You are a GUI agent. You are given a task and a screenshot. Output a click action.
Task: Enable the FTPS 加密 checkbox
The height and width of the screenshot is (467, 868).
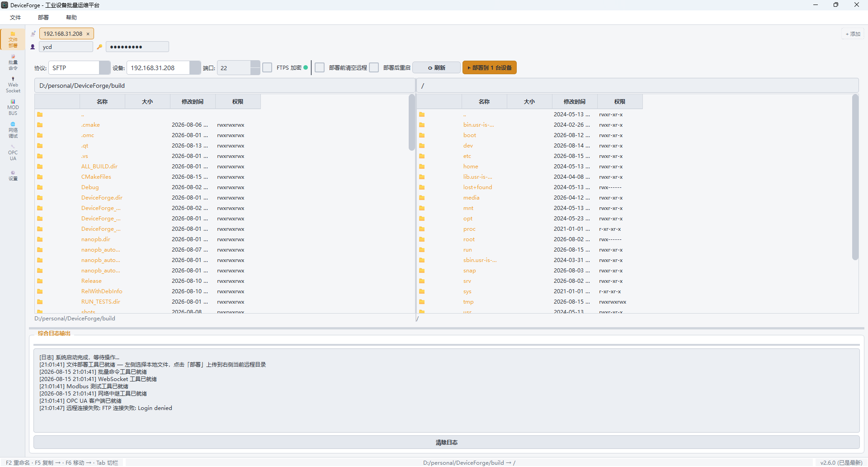click(x=267, y=67)
